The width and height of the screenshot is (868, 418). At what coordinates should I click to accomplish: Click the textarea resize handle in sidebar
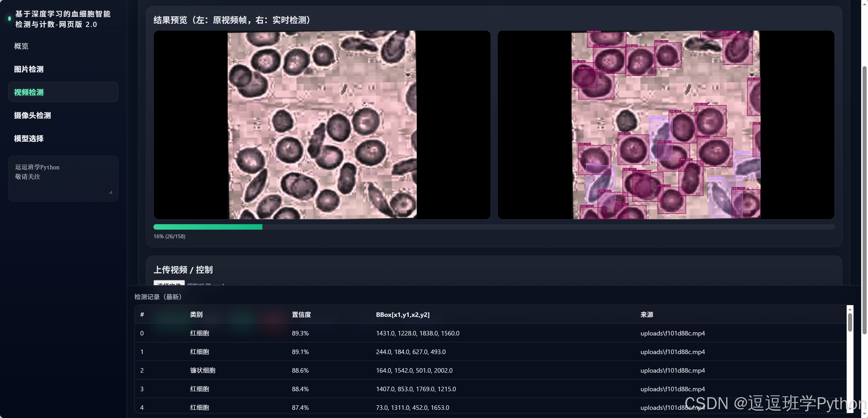pos(111,192)
